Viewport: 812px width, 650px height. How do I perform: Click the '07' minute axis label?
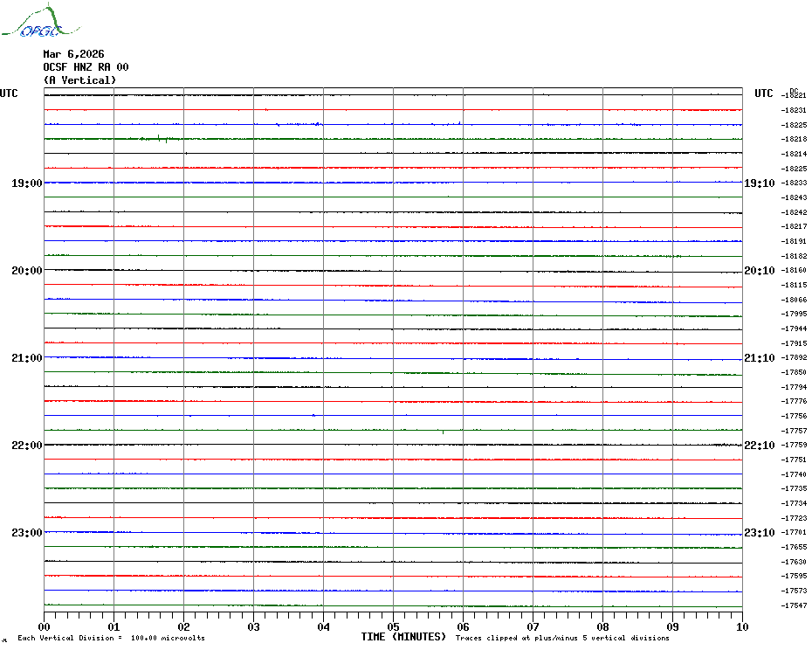533,626
